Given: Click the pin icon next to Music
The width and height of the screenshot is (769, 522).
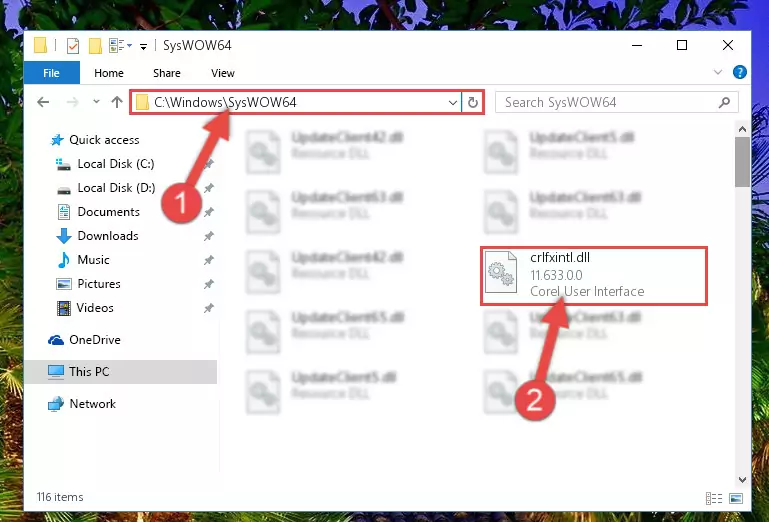Looking at the screenshot, I should pyautogui.click(x=209, y=260).
